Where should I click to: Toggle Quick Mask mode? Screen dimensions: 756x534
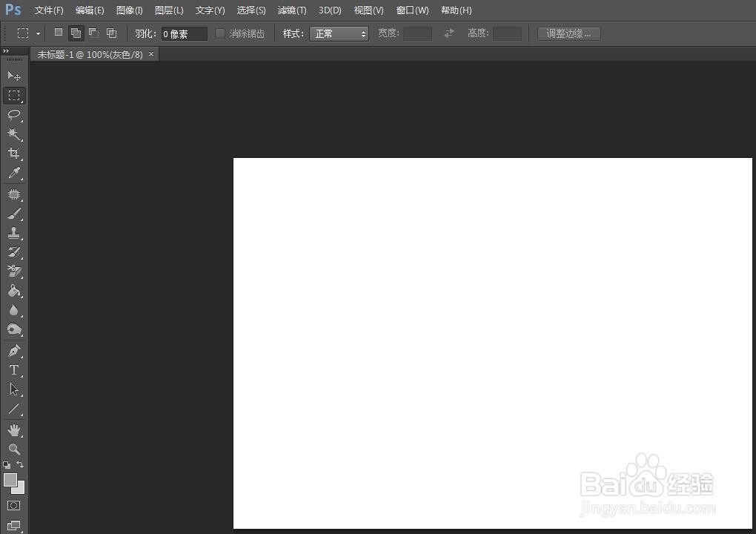point(14,506)
